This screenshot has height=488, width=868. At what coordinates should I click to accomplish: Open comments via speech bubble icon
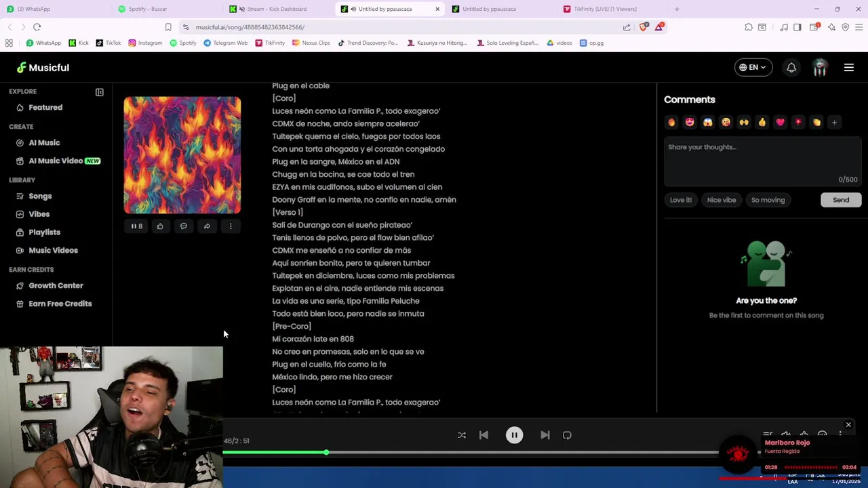pos(183,226)
